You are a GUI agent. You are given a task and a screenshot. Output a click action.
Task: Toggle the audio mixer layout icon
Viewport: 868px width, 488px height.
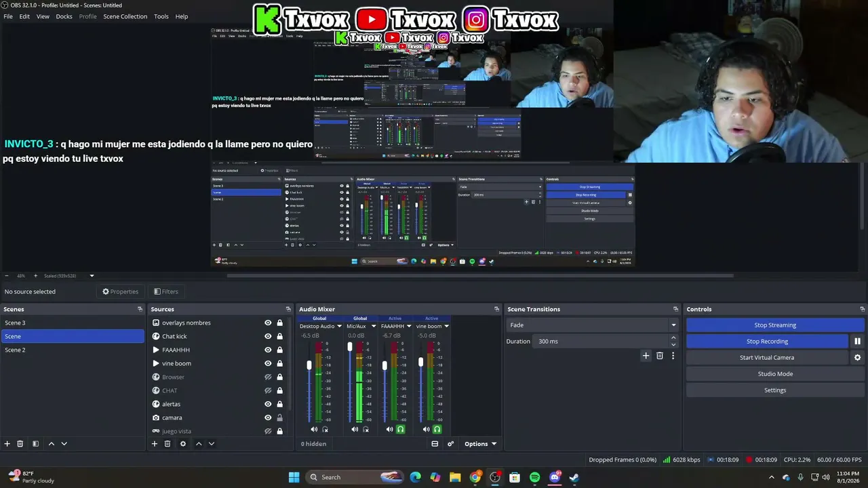[435, 444]
